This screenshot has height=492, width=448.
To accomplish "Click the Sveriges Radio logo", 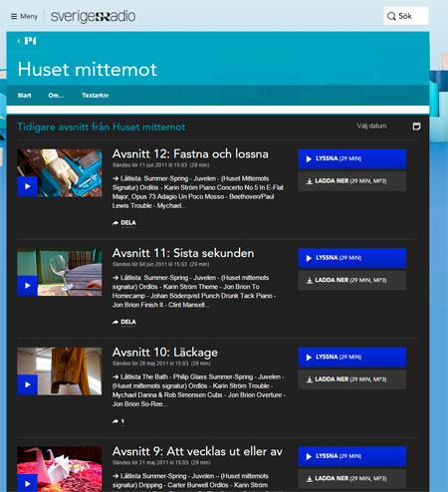I will (x=93, y=16).
